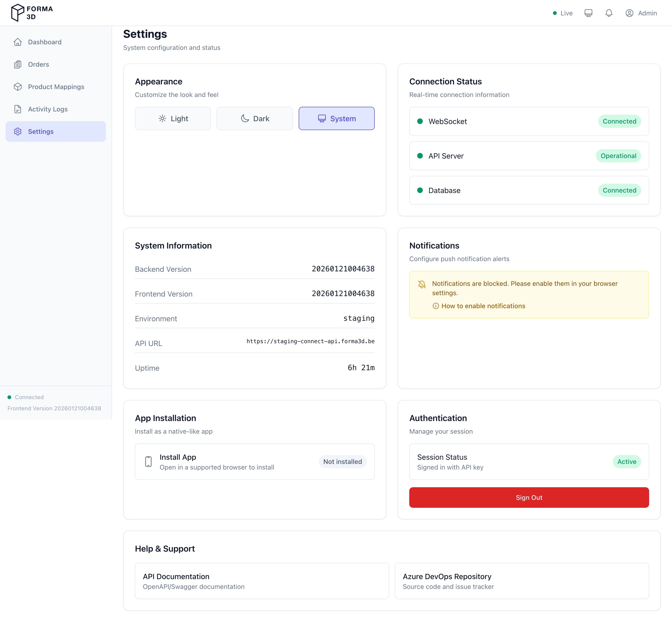Click the Install App phone icon

[148, 461]
